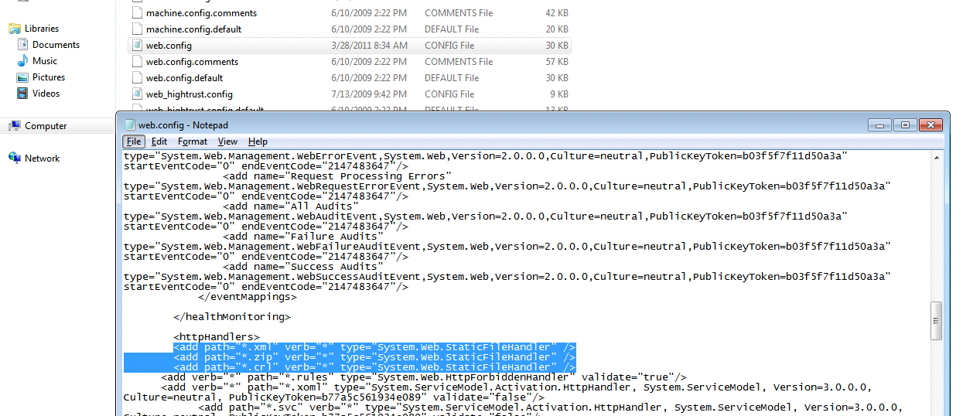Open Music library in Explorer sidebar
Viewport: 980px width, 416px height.
[x=44, y=61]
